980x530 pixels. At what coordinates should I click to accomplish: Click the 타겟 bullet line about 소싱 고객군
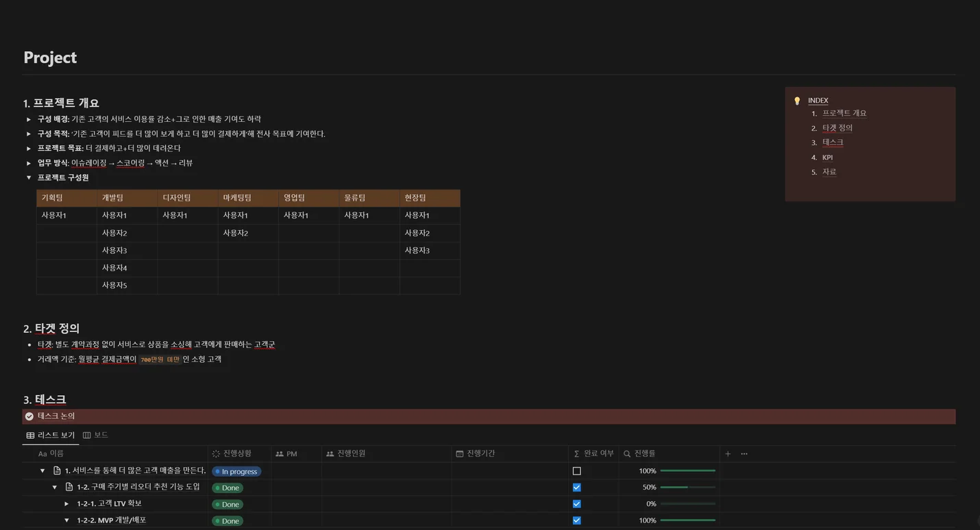coord(156,344)
